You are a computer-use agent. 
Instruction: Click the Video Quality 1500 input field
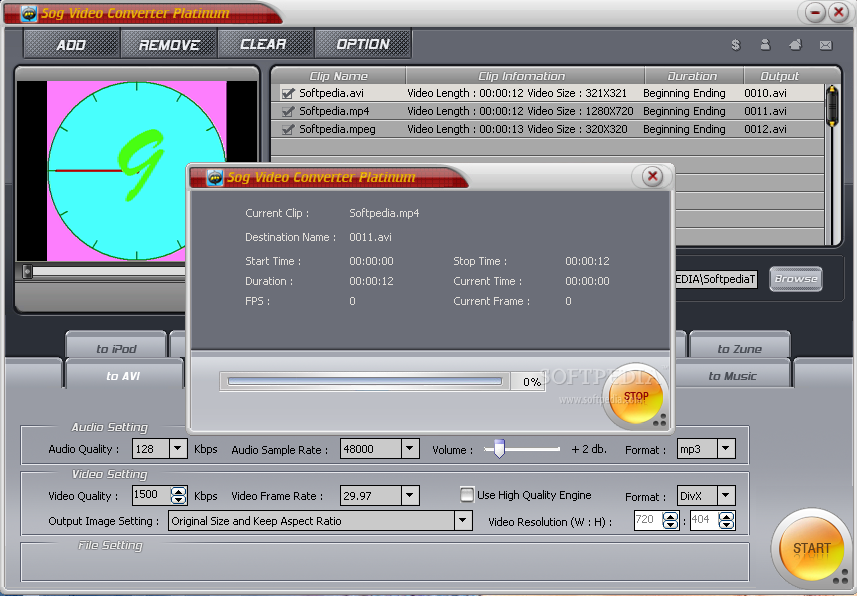point(151,495)
